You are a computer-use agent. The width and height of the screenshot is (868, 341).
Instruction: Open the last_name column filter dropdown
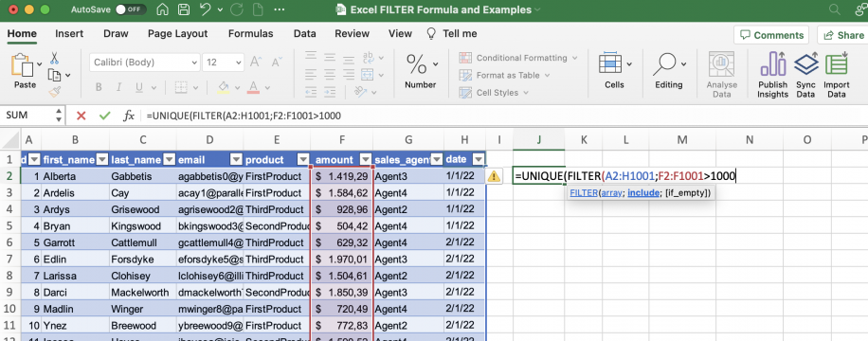(x=169, y=160)
